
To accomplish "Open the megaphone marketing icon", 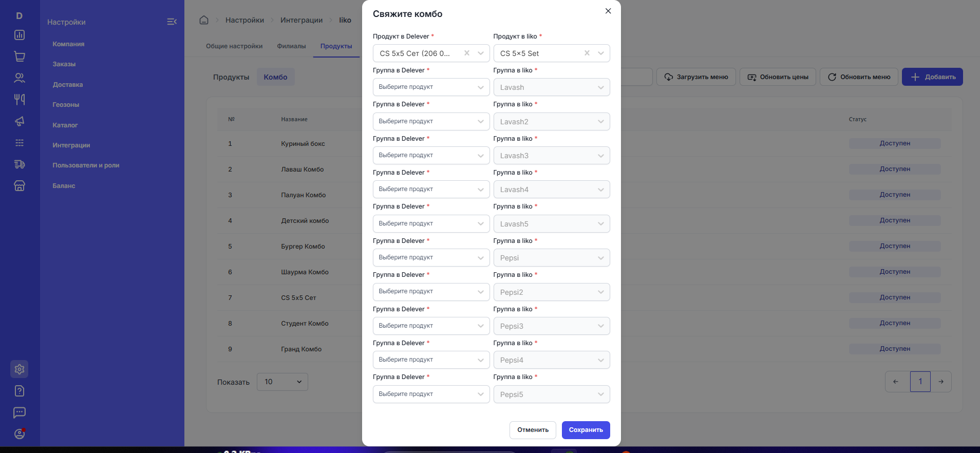I will click(x=20, y=121).
